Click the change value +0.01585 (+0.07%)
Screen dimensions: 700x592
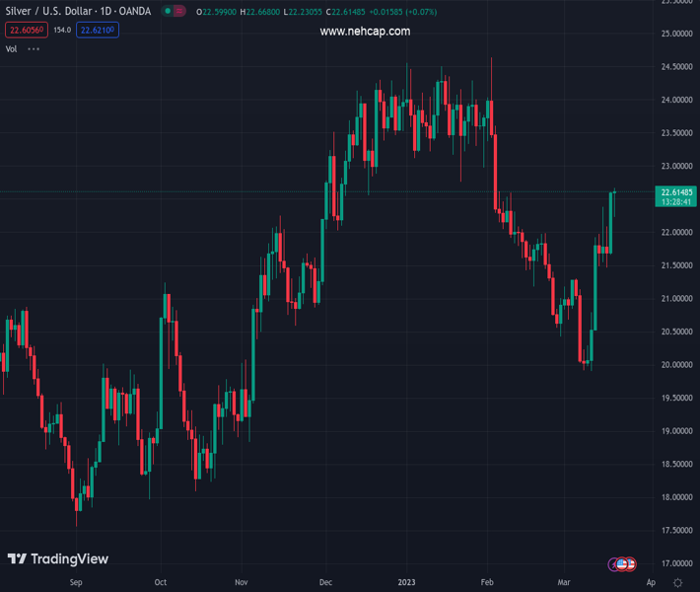[403, 12]
